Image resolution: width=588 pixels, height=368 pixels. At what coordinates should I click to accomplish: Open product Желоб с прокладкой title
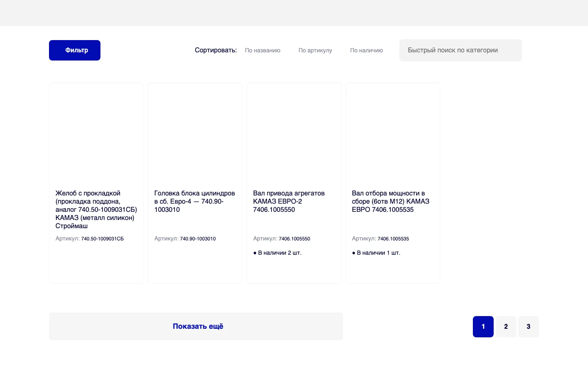pos(96,209)
